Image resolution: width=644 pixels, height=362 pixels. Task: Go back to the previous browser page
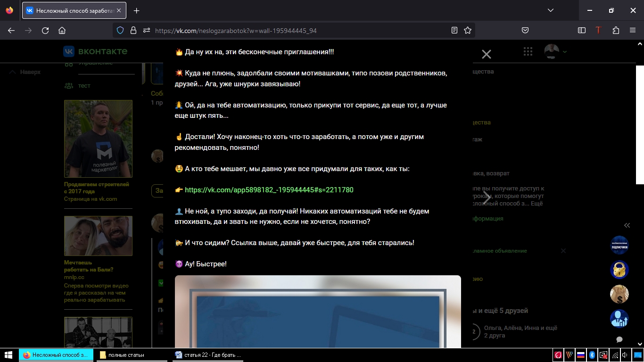pyautogui.click(x=11, y=30)
